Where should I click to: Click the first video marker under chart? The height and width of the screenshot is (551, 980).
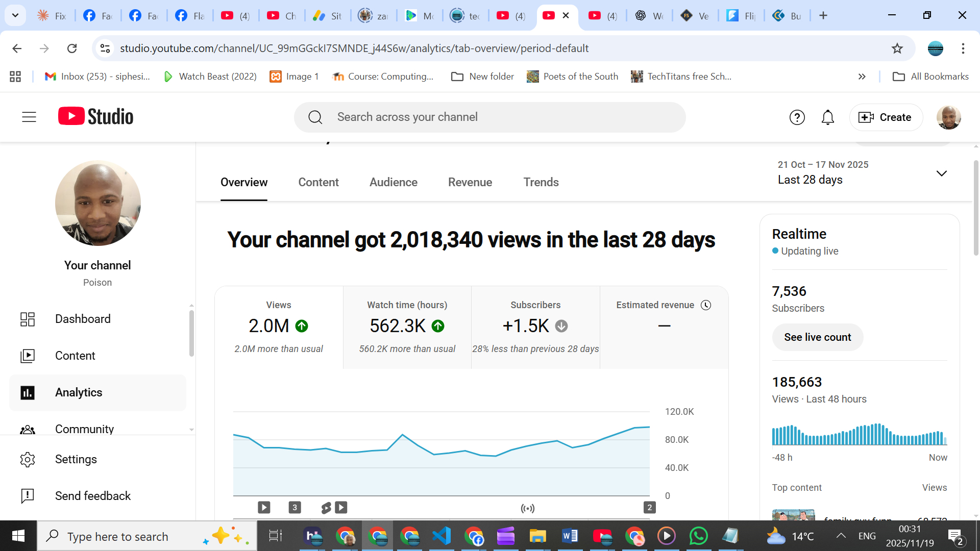coord(264,508)
